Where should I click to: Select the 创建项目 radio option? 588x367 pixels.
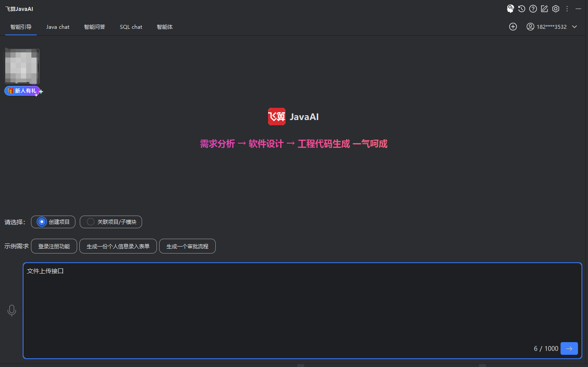[x=53, y=222]
